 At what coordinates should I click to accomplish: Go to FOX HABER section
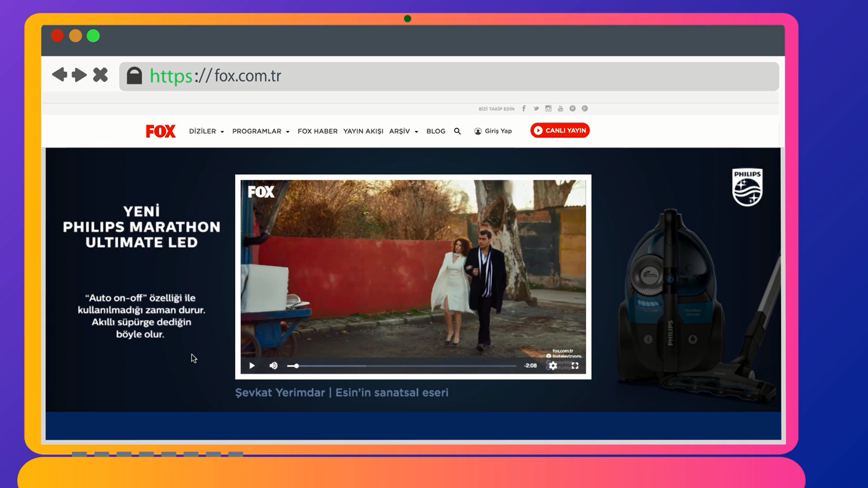(318, 132)
